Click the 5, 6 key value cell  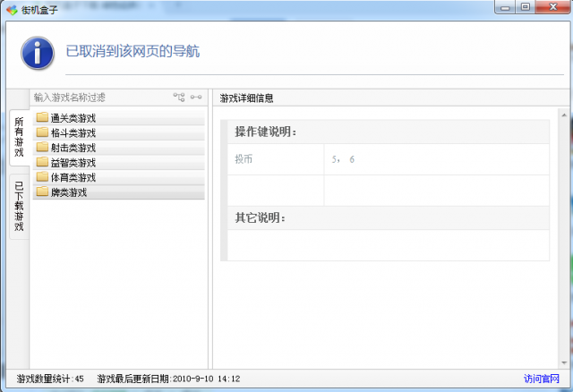pyautogui.click(x=436, y=159)
